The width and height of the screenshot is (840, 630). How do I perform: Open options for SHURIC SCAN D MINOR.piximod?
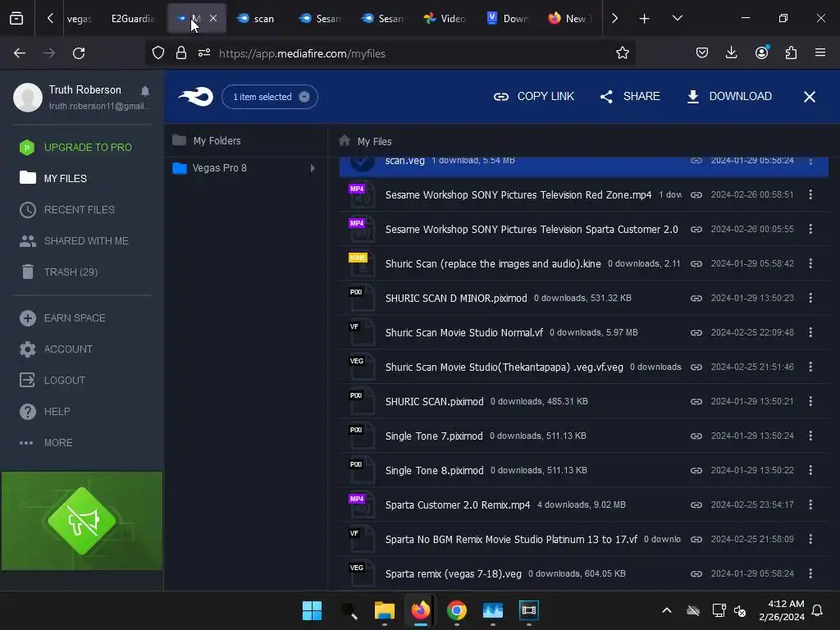point(810,298)
